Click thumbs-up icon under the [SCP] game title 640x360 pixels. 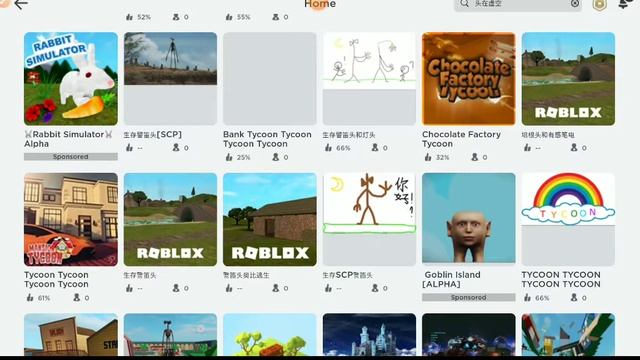click(129, 148)
